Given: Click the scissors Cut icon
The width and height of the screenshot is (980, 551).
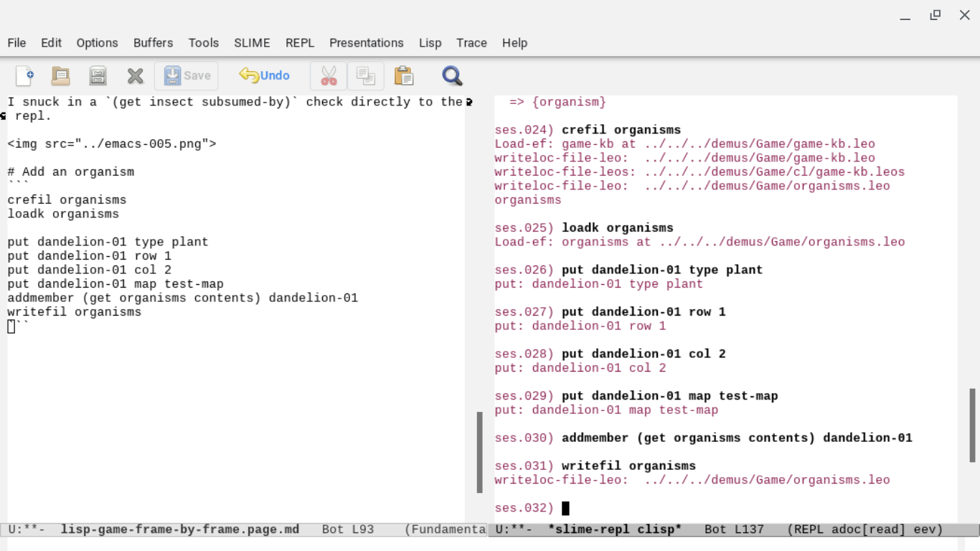Looking at the screenshot, I should coord(329,75).
